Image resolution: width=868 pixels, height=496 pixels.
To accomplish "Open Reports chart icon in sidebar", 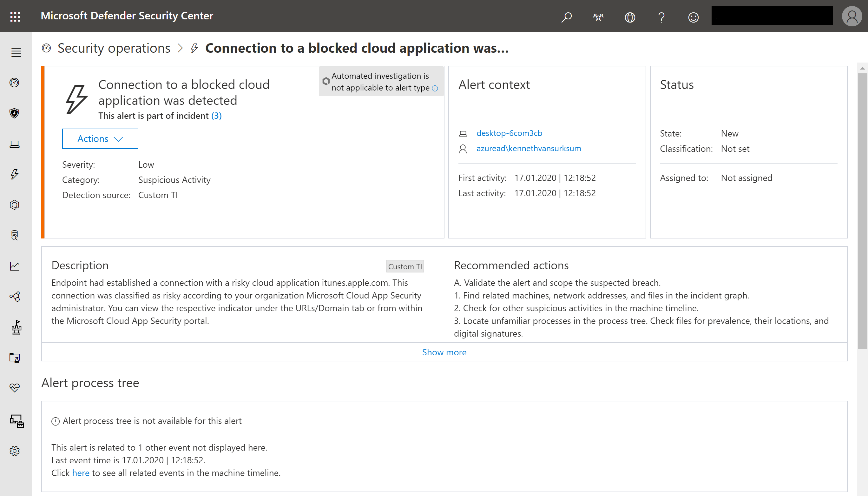I will 14,266.
